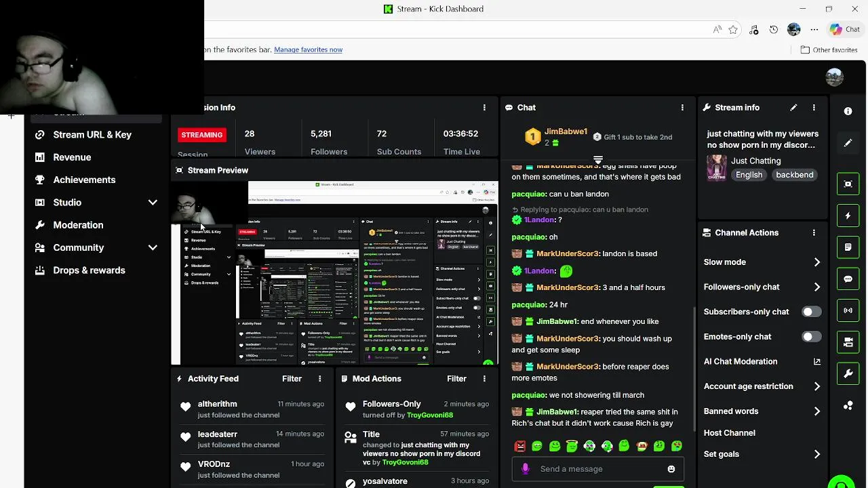Click the three-dots cluster icon at toolbar bottom
The width and height of the screenshot is (868, 488).
(x=848, y=405)
